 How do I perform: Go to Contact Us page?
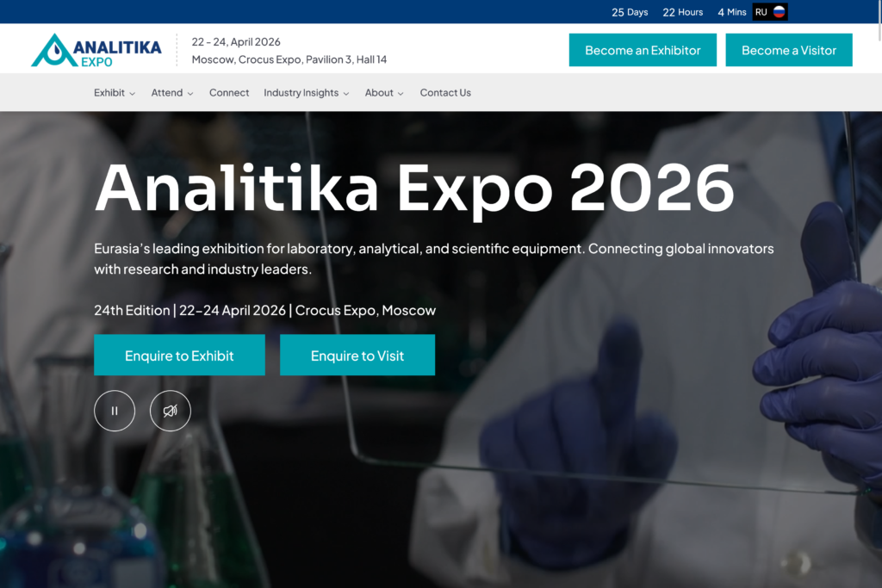click(x=445, y=93)
